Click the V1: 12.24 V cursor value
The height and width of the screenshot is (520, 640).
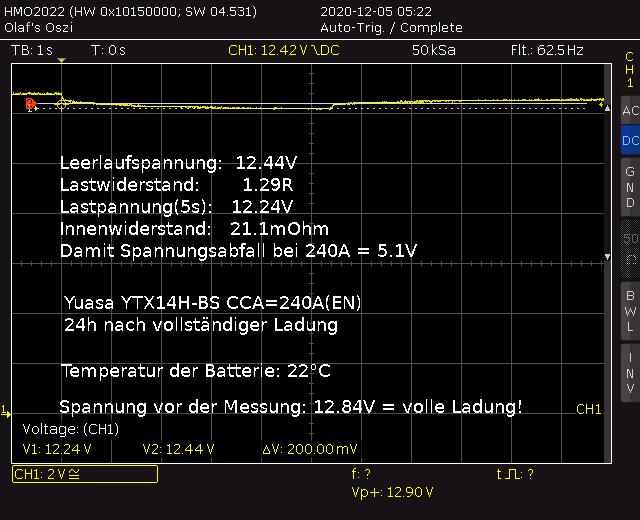(x=59, y=450)
